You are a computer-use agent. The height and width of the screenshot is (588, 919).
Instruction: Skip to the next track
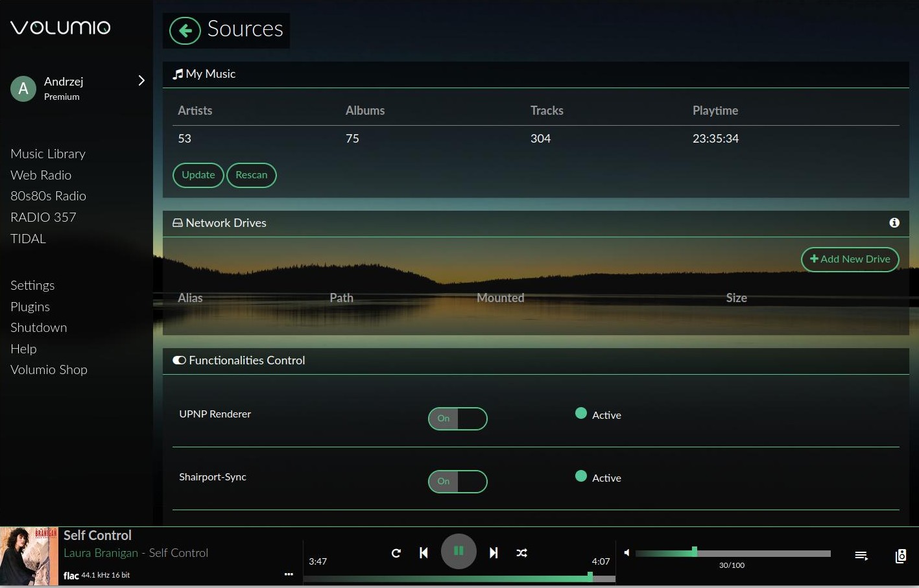[494, 553]
